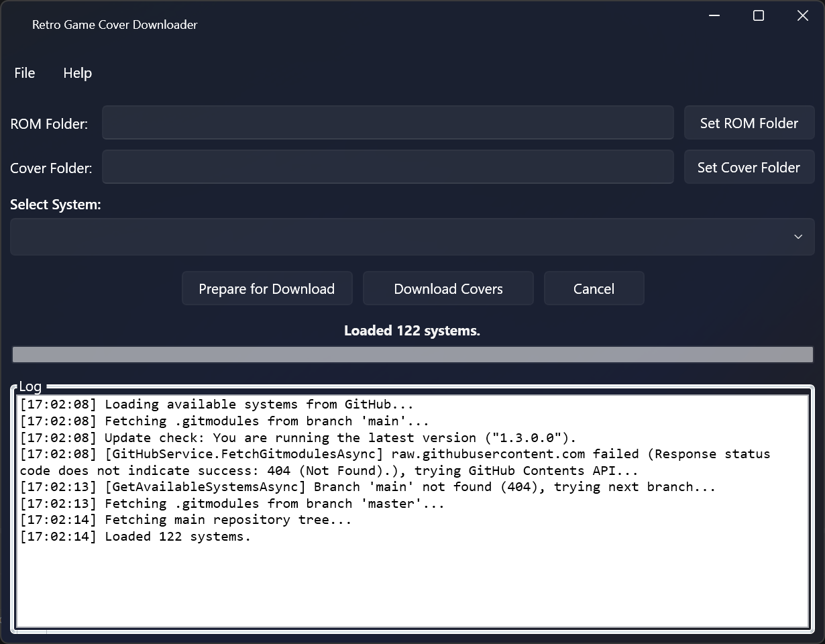Click log line 'Loading available systems from GitHub...'
This screenshot has height=644, width=825.
[x=217, y=405]
